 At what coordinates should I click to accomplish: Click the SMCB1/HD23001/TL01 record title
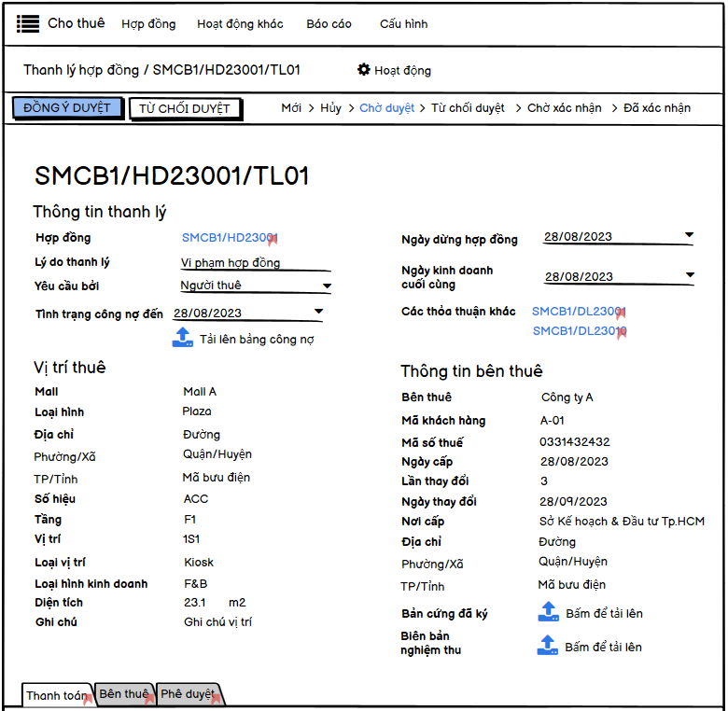click(x=172, y=176)
